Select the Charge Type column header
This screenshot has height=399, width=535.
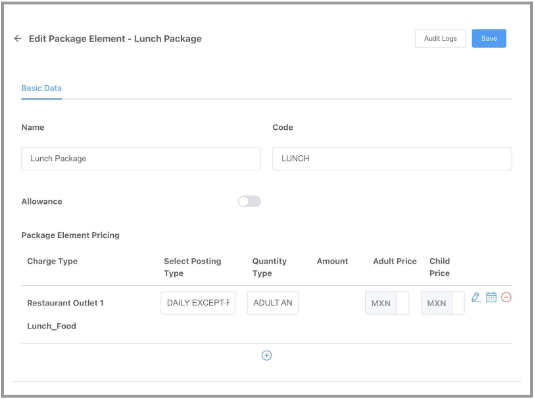52,261
